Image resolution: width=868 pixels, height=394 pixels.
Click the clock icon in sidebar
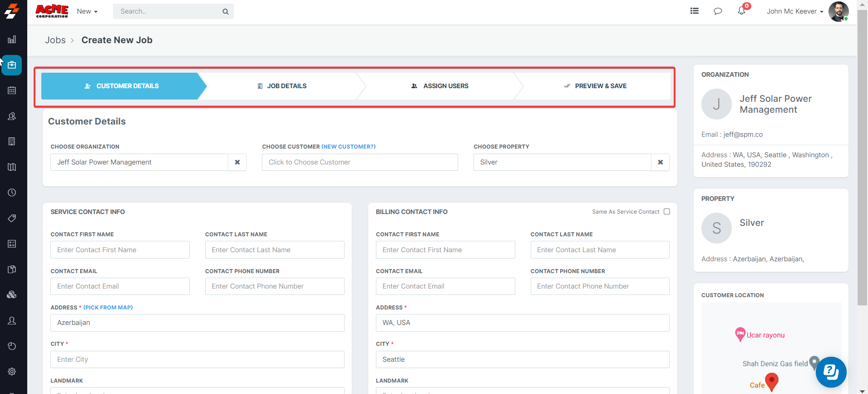[12, 193]
